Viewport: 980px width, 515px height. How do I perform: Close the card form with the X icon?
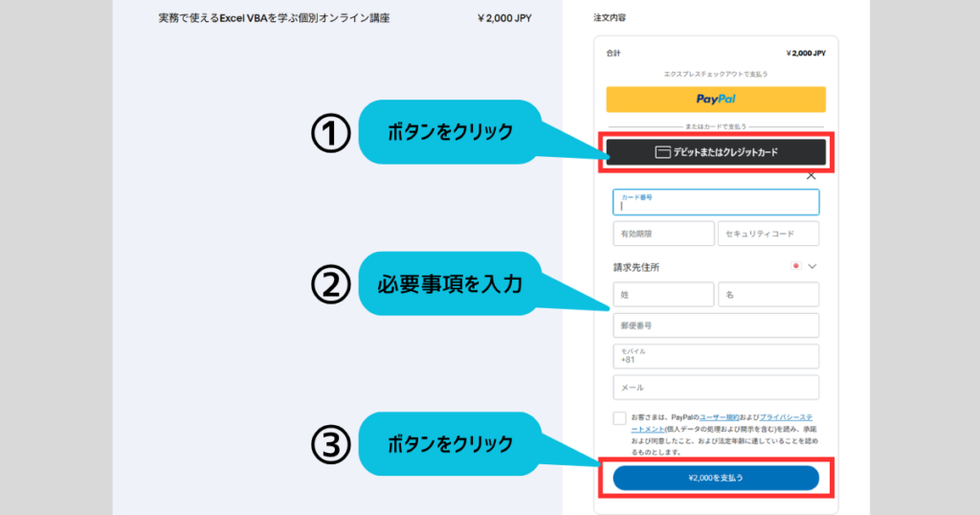811,175
